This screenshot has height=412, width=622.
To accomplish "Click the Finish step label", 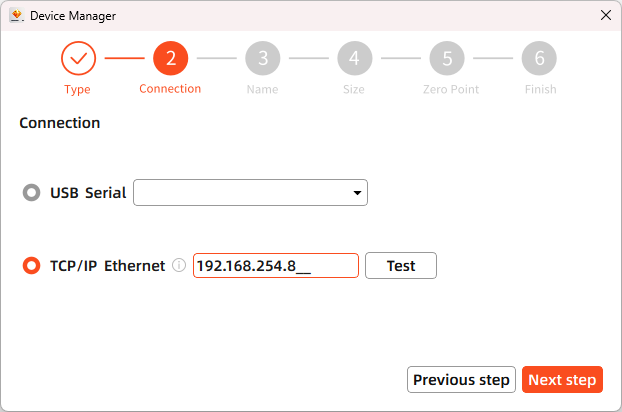I will pos(540,89).
